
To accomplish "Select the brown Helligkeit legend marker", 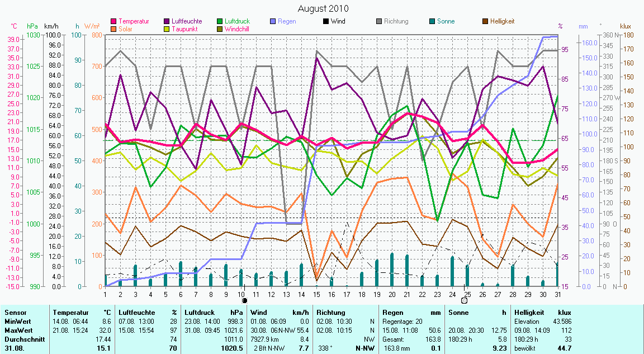I will click(x=485, y=21).
